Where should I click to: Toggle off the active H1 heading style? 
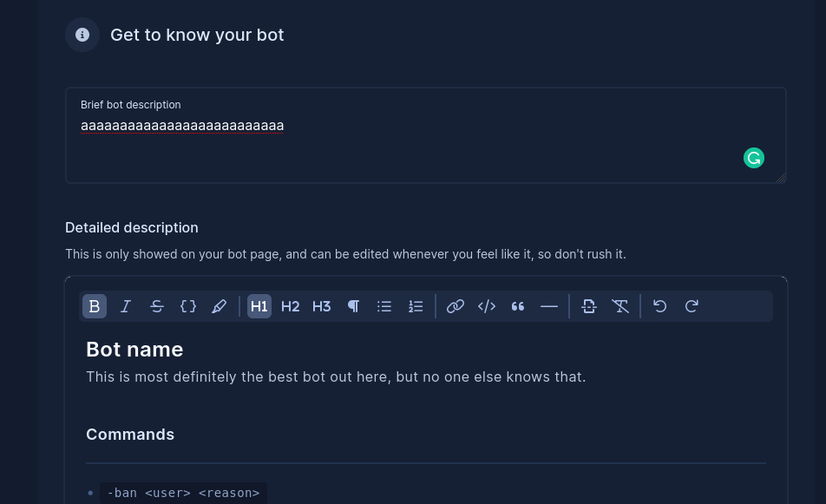pyautogui.click(x=259, y=306)
